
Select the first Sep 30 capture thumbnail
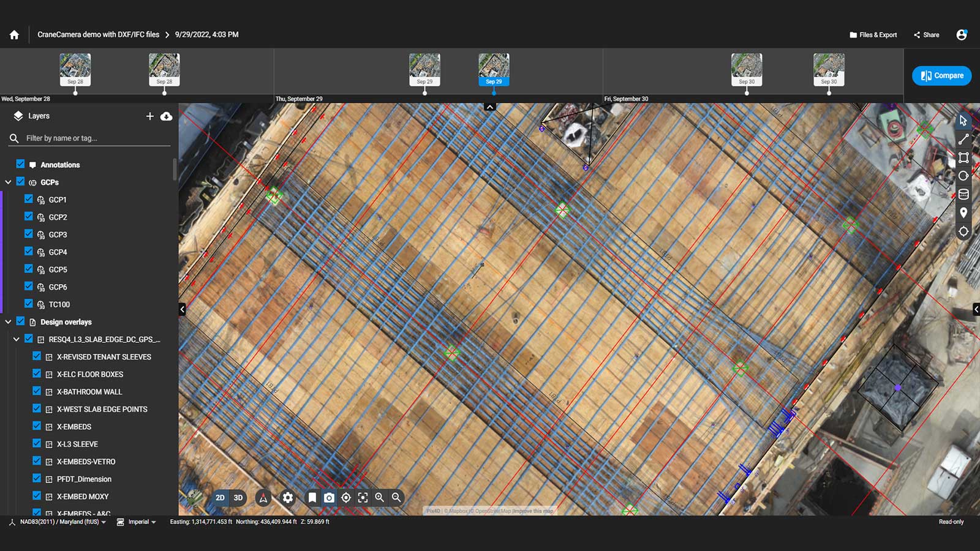click(747, 69)
